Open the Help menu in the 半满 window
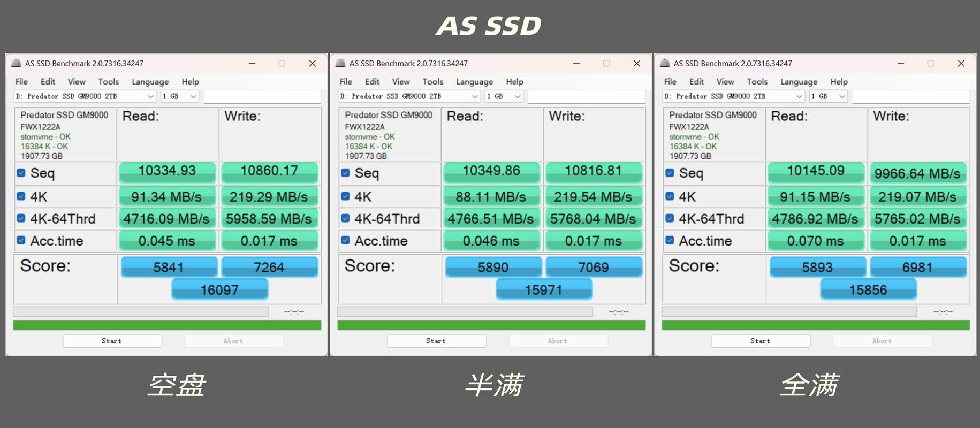This screenshot has width=980, height=428. 515,82
